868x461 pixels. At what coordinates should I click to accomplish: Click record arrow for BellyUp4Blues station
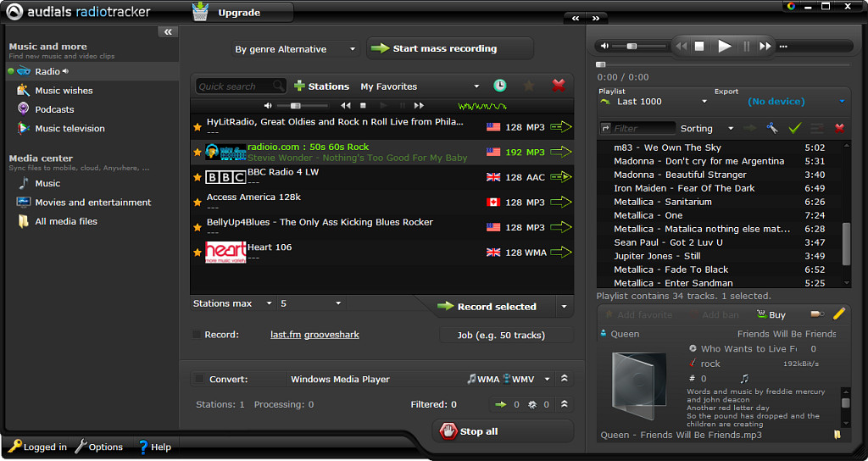[x=561, y=227]
